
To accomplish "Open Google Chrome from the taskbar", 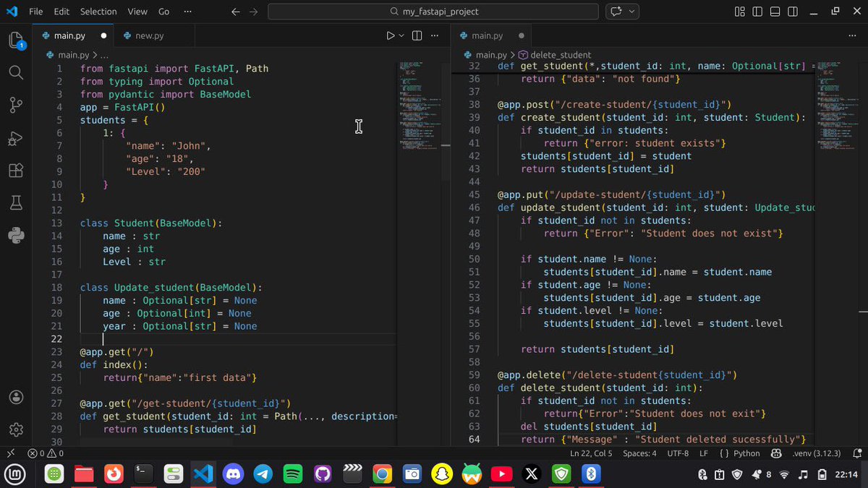I will click(382, 474).
